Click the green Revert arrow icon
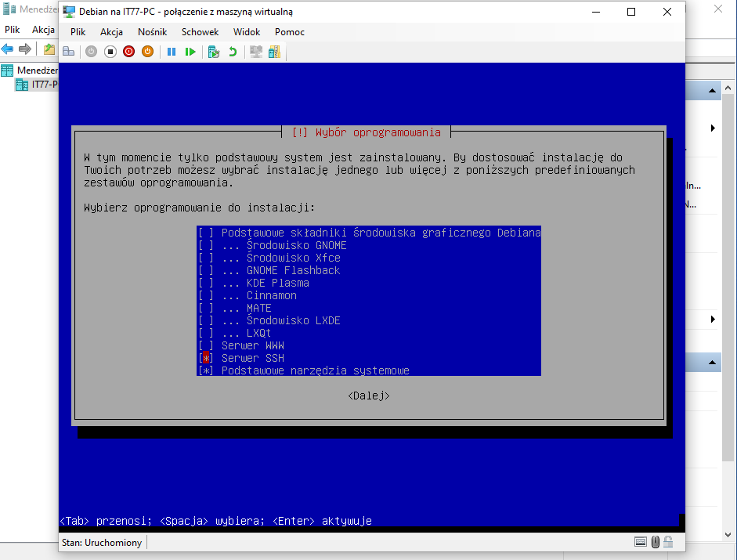Viewport: 737px width, 560px height. [x=233, y=52]
